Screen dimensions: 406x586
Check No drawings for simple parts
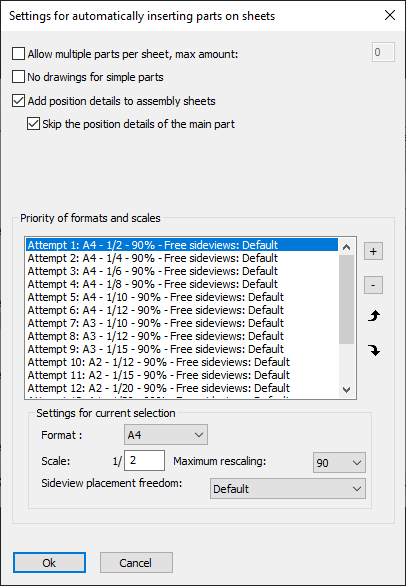[18, 77]
